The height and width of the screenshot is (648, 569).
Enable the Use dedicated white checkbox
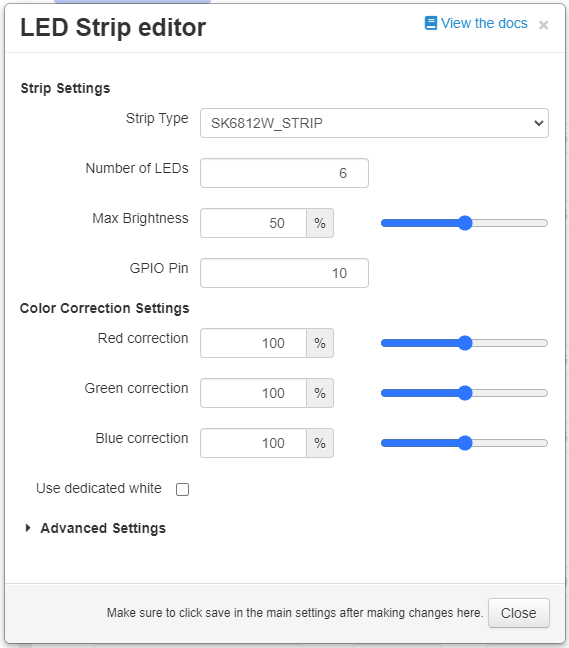tap(182, 489)
